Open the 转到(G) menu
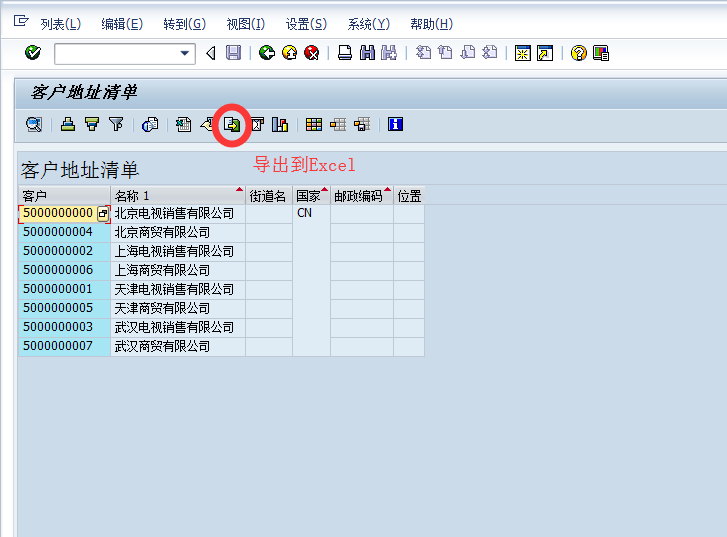 coord(185,24)
